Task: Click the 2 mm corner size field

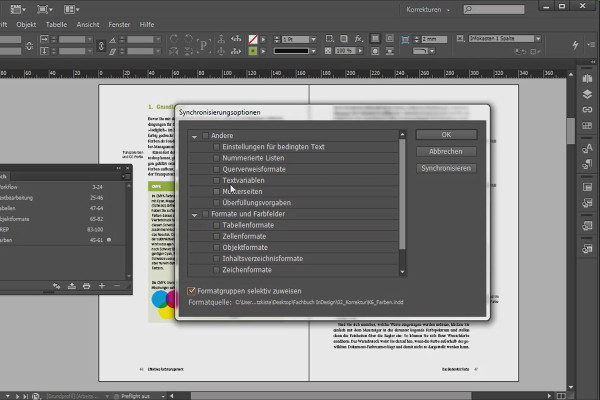Action: pyautogui.click(x=434, y=39)
